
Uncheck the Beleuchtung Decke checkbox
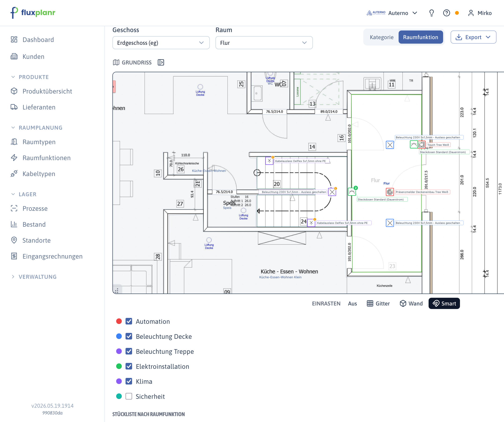pyautogui.click(x=129, y=336)
